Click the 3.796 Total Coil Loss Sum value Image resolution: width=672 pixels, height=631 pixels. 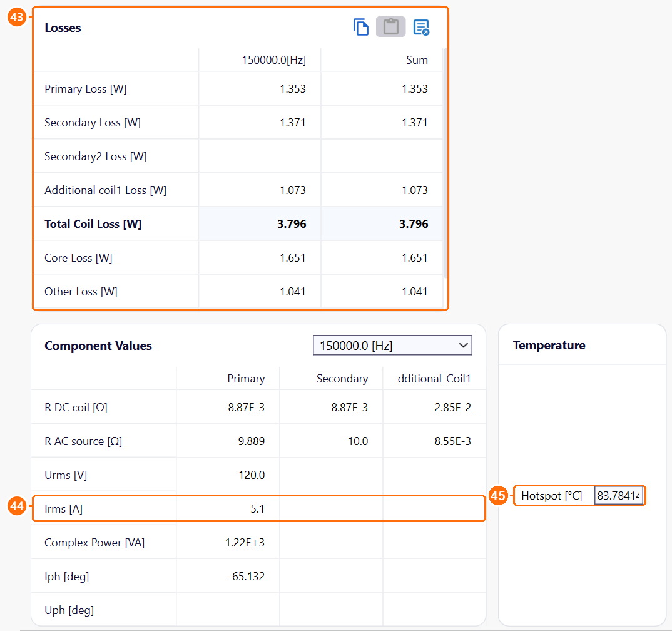tap(414, 224)
